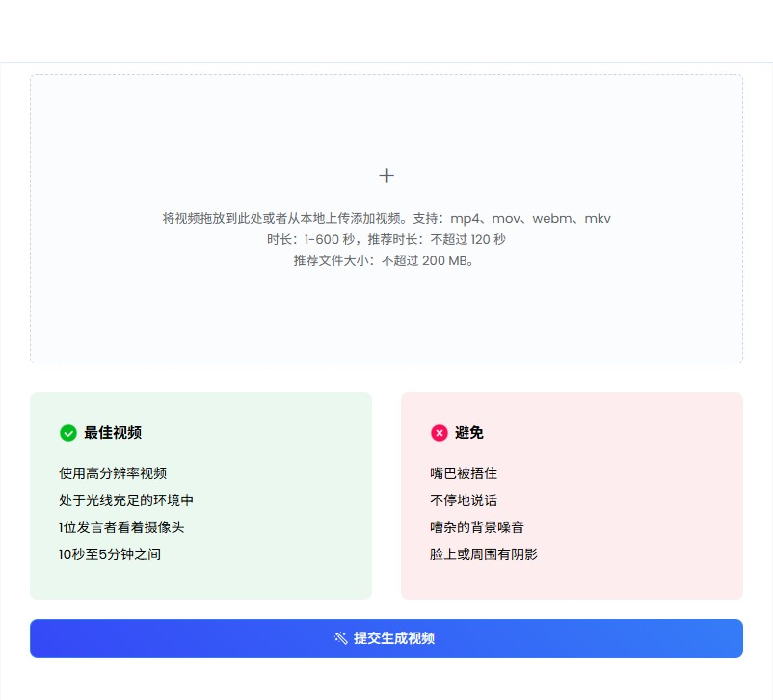Select the 最佳视频 heading
Screen dimensions: 773x700
pos(113,433)
